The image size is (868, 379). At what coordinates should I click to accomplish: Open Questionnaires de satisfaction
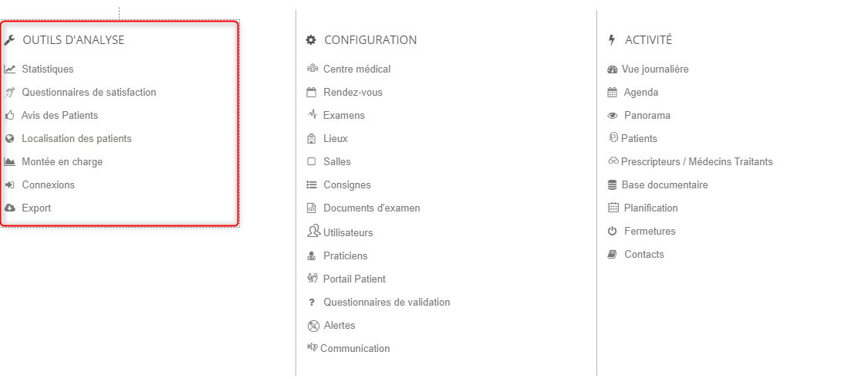point(89,93)
